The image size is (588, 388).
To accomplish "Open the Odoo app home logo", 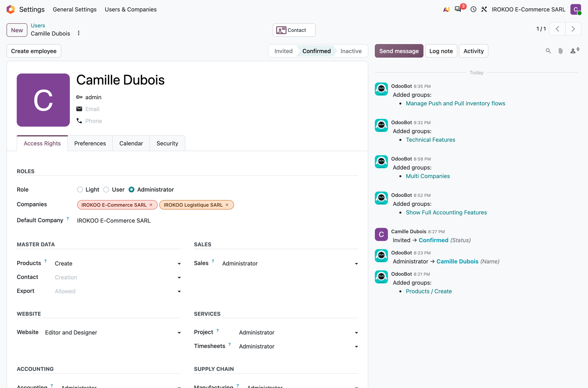I will tap(11, 9).
